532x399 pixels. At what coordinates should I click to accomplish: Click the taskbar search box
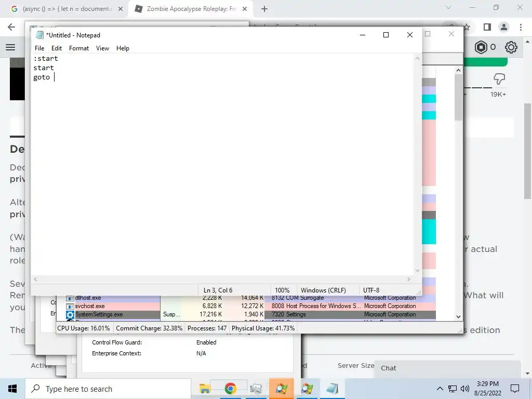108,389
